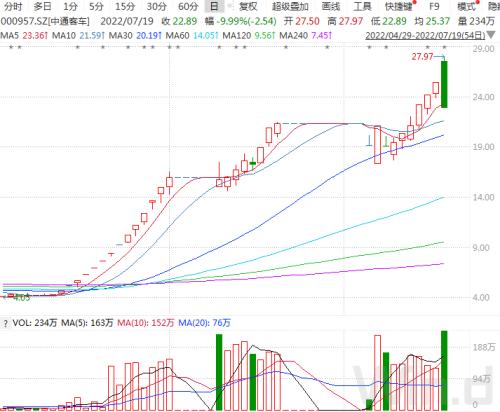Expand the date range dropdown triangle
Screen dimensions: 500x412
[491, 35]
